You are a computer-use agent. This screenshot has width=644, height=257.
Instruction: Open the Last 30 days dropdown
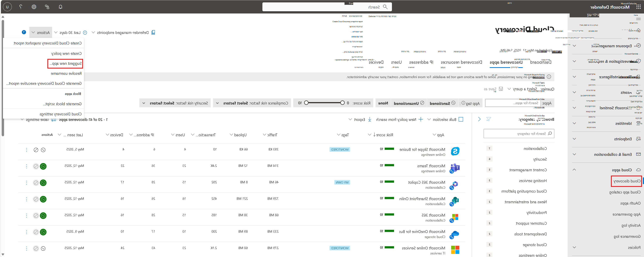pyautogui.click(x=70, y=32)
